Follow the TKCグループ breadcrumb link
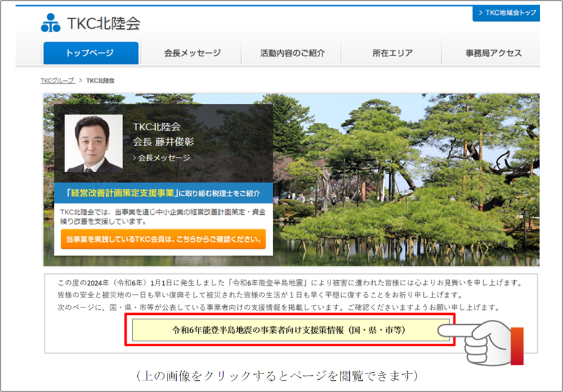 coord(58,80)
